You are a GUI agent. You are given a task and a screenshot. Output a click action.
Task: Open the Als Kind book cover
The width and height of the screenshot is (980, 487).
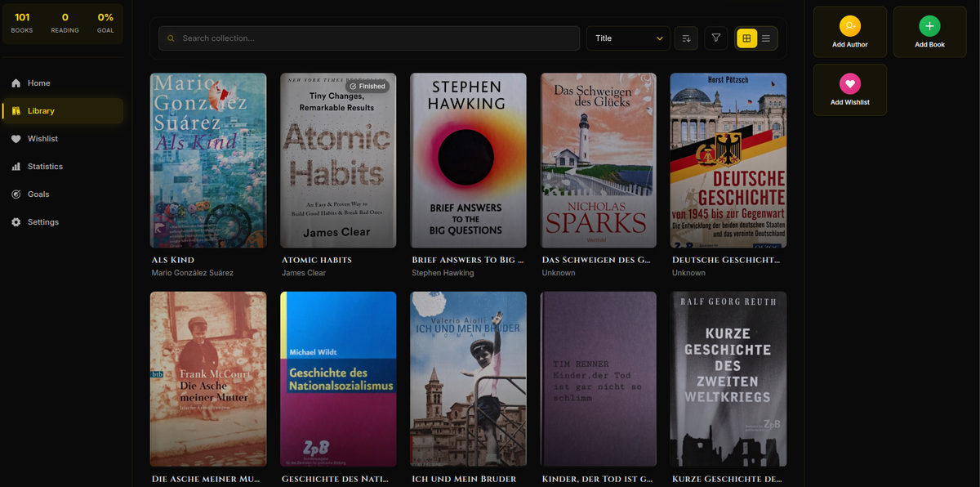click(x=208, y=160)
